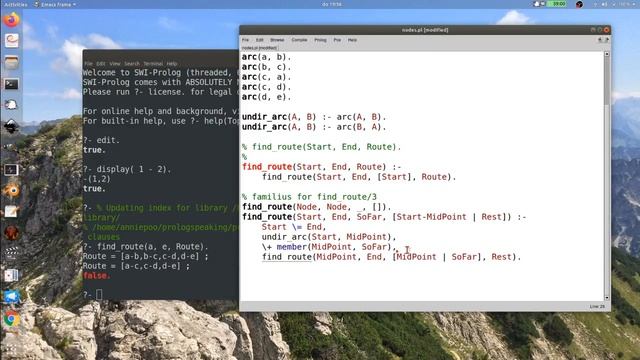Click red 'false.' output in terminal

[96, 276]
